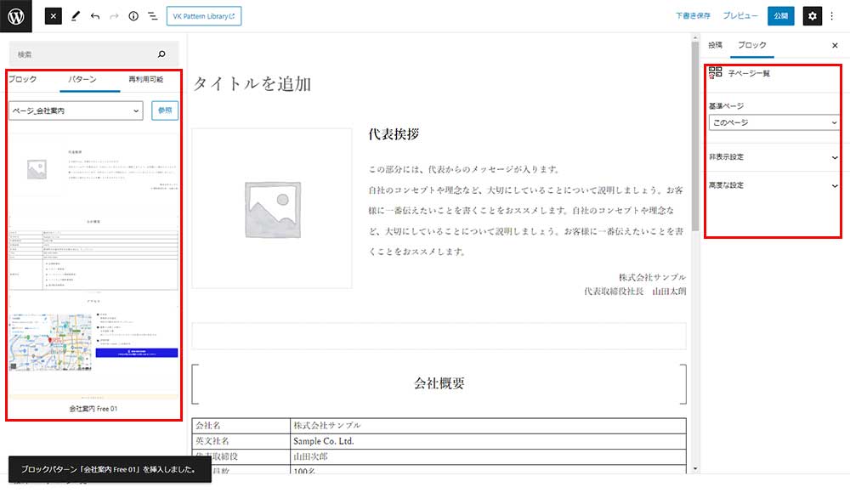The width and height of the screenshot is (850, 504).
Task: Expand the 高度な設定 panel
Action: click(774, 185)
